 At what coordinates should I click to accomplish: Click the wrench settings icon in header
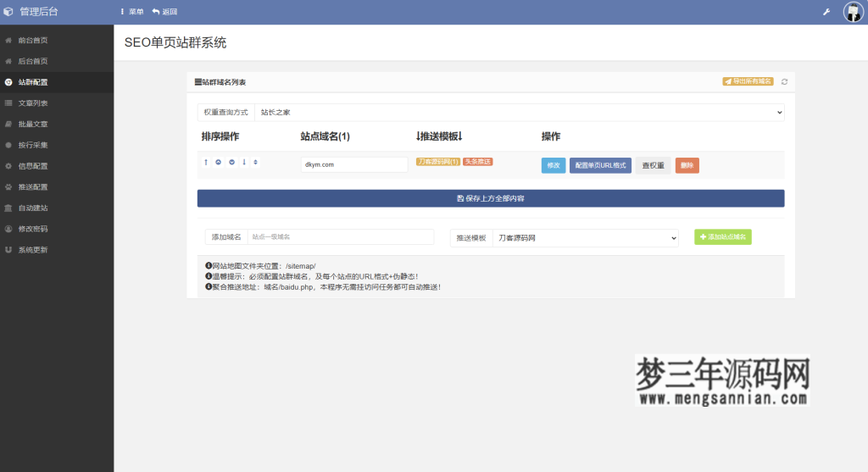826,12
